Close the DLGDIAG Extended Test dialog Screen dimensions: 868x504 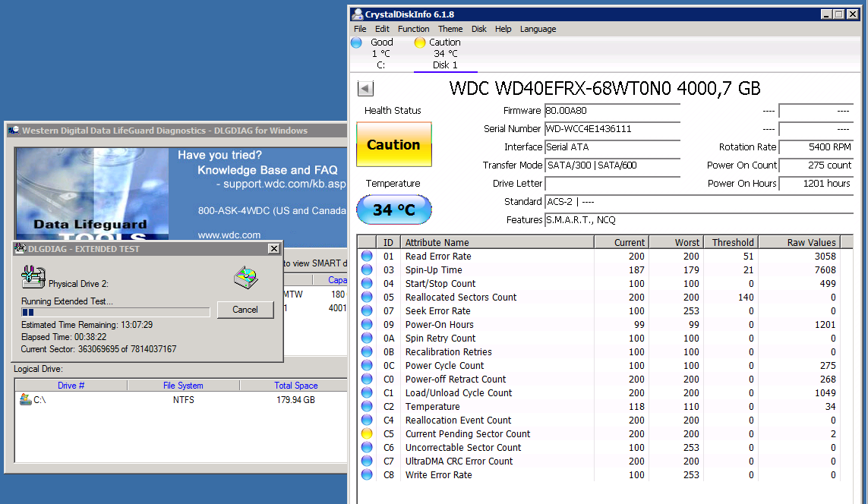(x=274, y=249)
